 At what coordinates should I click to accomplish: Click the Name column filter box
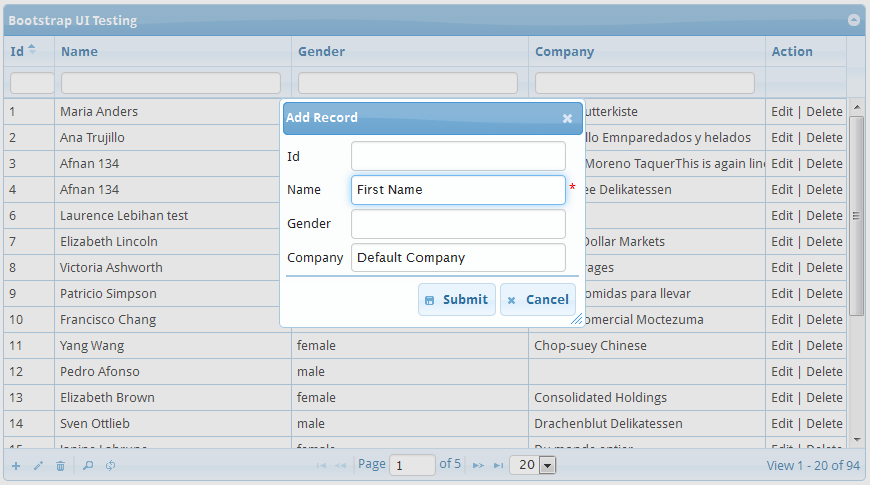171,83
